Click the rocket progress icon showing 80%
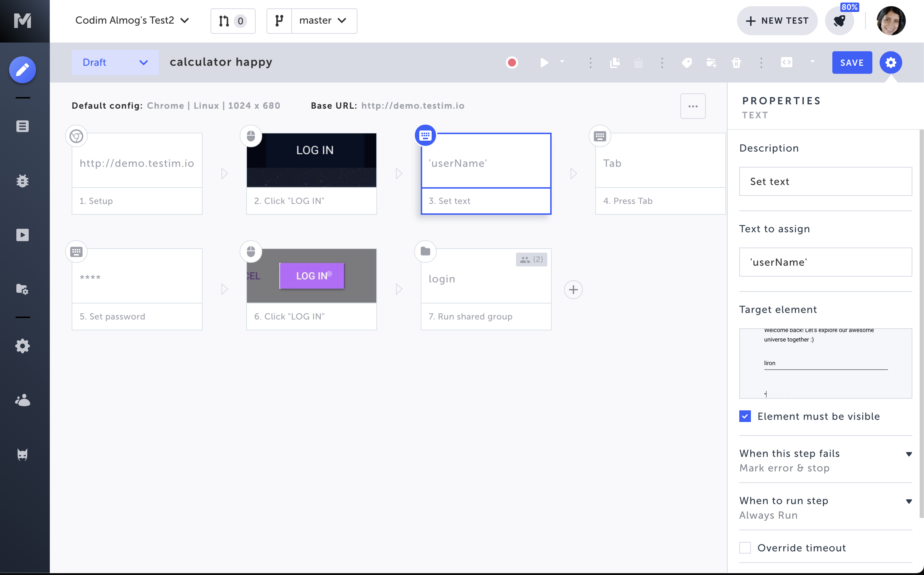 (839, 20)
